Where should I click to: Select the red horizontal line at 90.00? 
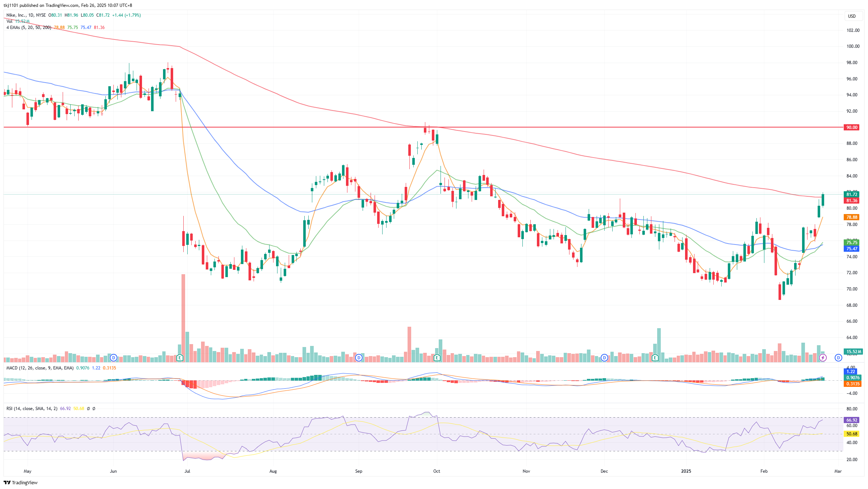pos(423,127)
